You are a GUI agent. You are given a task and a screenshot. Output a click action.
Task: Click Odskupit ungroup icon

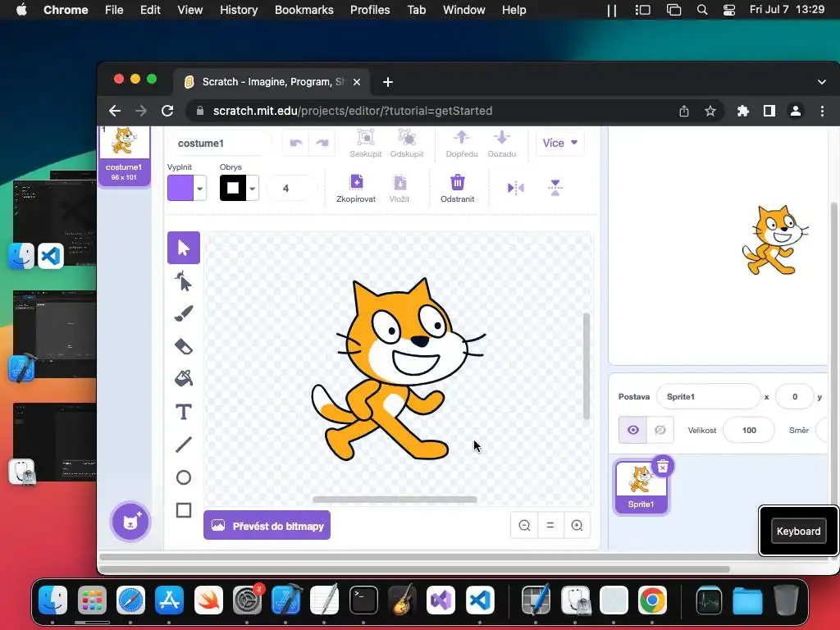pos(407,138)
